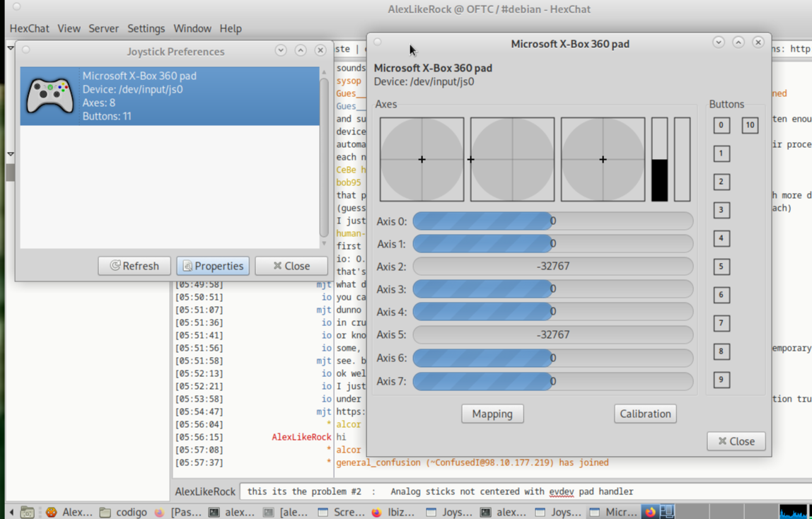Click button 9 indicator box

(721, 380)
